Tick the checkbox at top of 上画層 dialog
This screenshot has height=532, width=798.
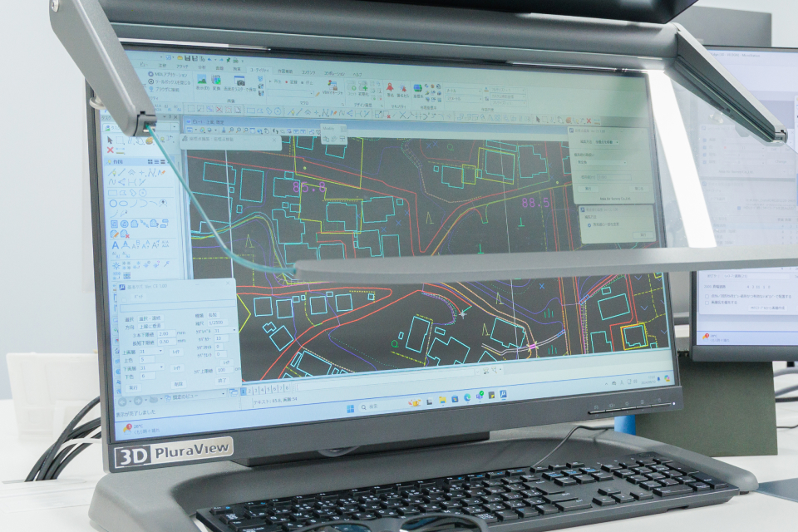coord(126,298)
